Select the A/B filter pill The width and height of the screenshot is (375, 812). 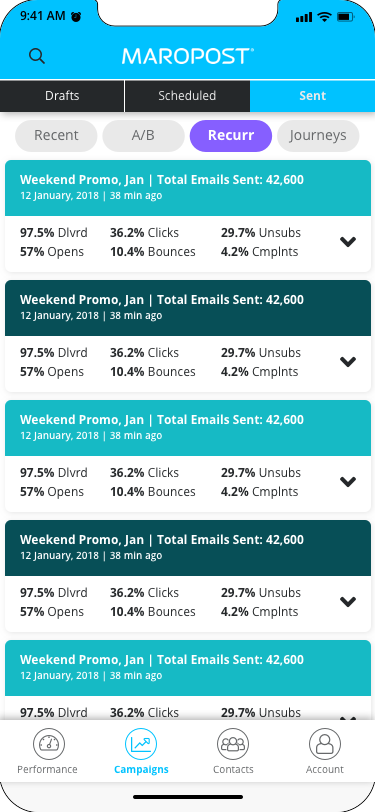pyautogui.click(x=143, y=136)
